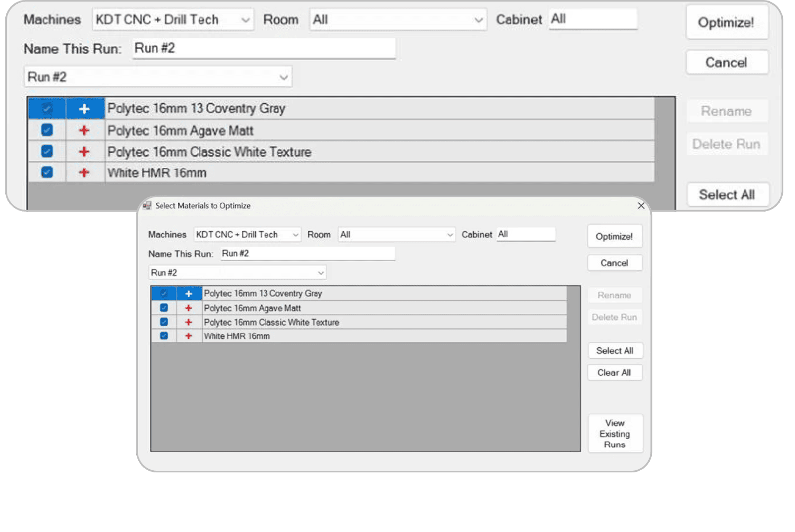Click enlarged red plus next to Agave Matt in top panel
Viewport: 795px width, 532px height.
[84, 131]
